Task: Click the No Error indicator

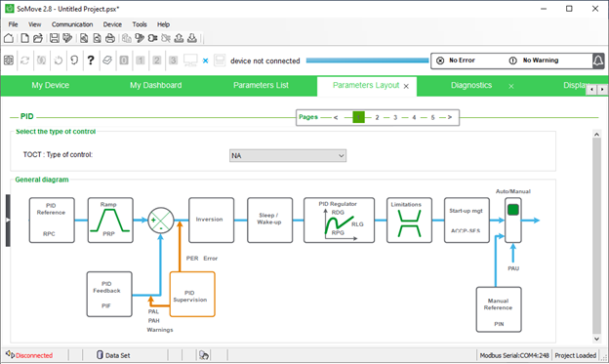Action: 456,61
